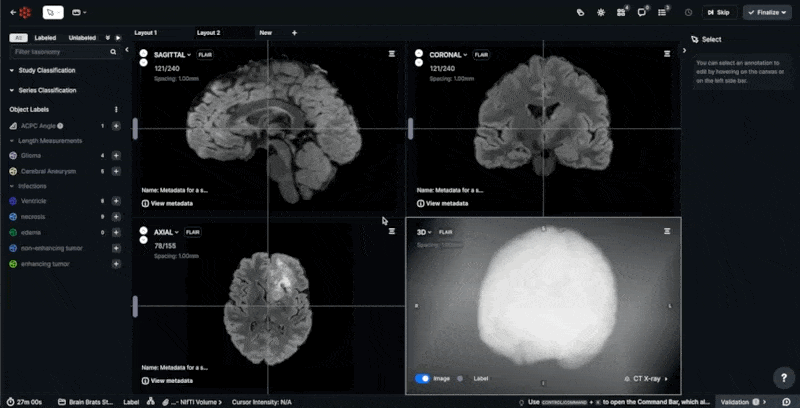Add a new Glioma annotation with plus

(116, 156)
